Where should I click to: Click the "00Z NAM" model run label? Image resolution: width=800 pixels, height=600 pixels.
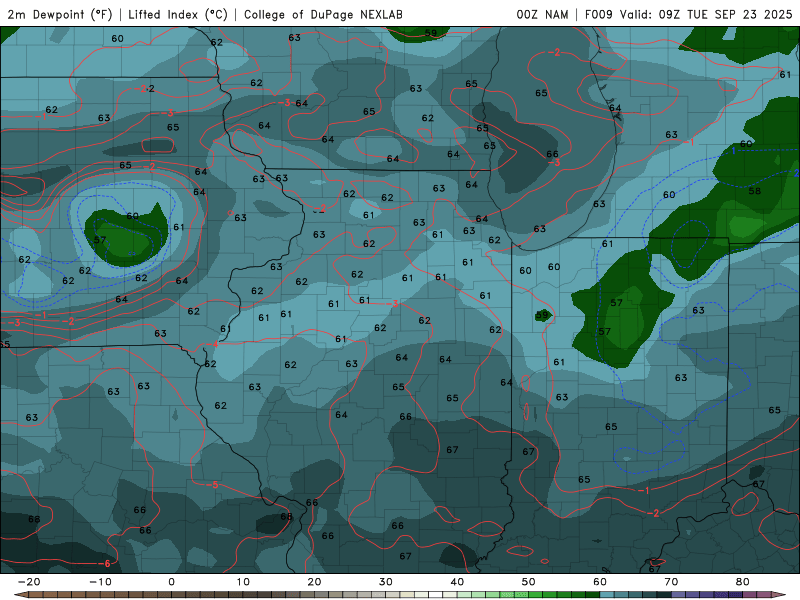coord(542,14)
